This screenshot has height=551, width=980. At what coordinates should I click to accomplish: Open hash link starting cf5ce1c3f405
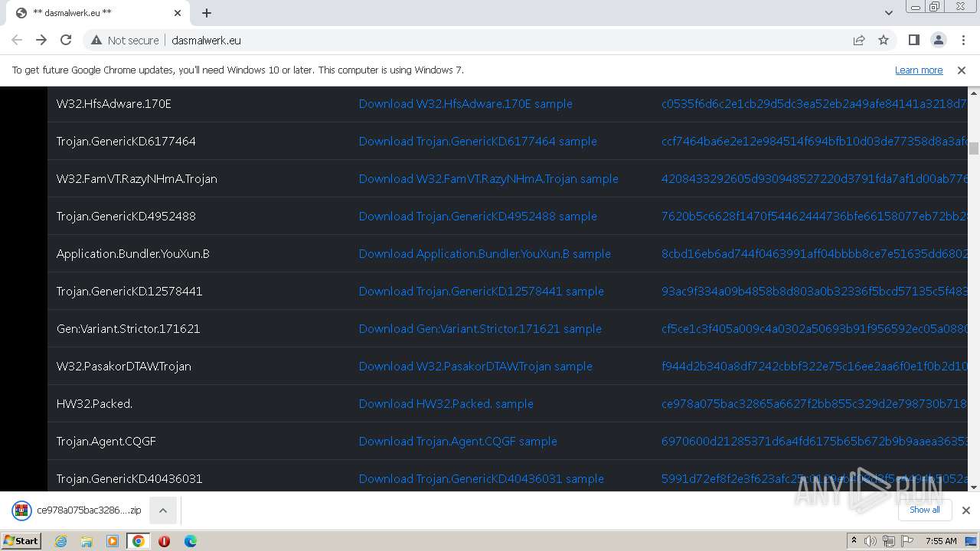click(815, 328)
